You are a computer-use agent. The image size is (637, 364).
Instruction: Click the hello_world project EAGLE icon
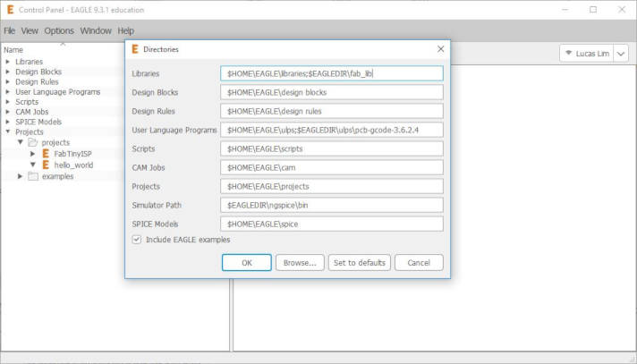pos(46,165)
